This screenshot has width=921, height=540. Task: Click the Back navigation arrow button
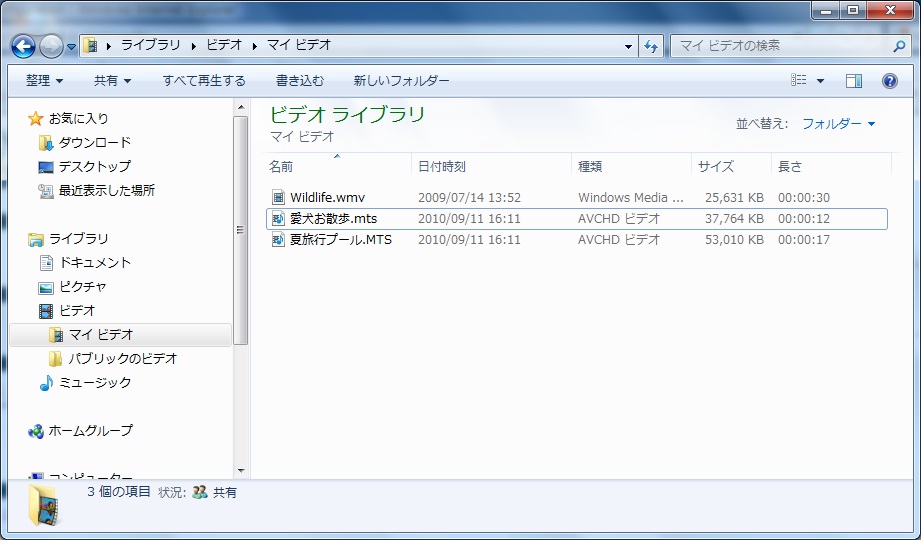[23, 46]
